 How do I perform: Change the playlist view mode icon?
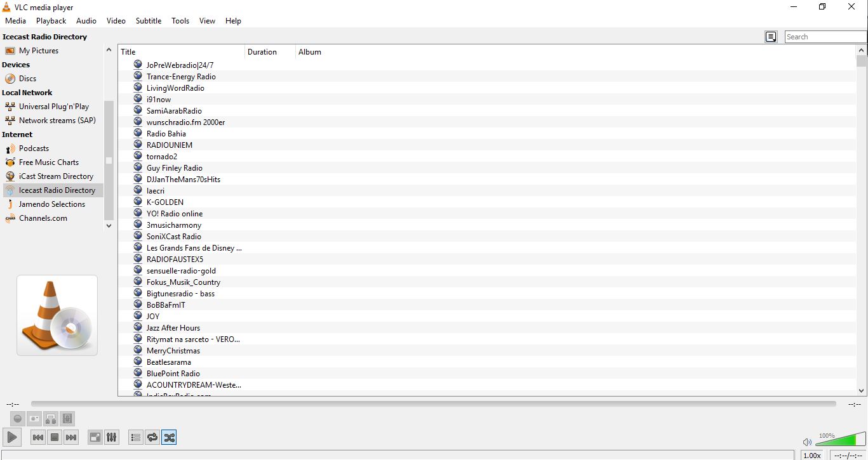click(771, 37)
